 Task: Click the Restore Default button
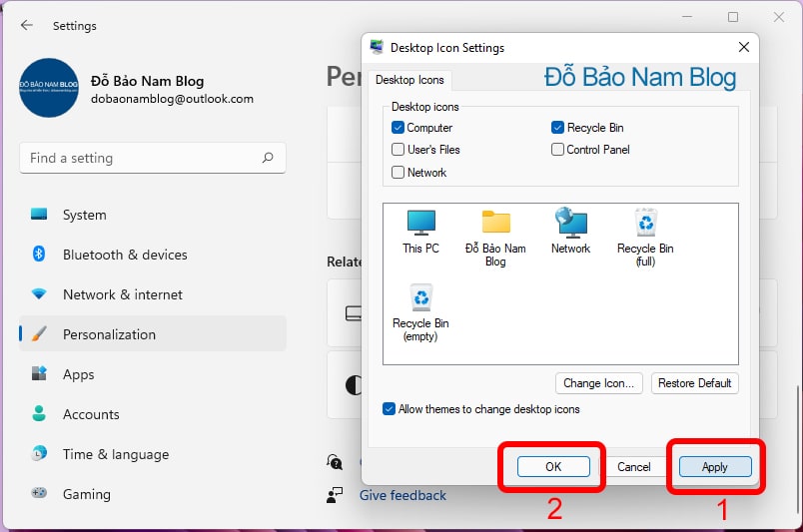[x=694, y=383]
